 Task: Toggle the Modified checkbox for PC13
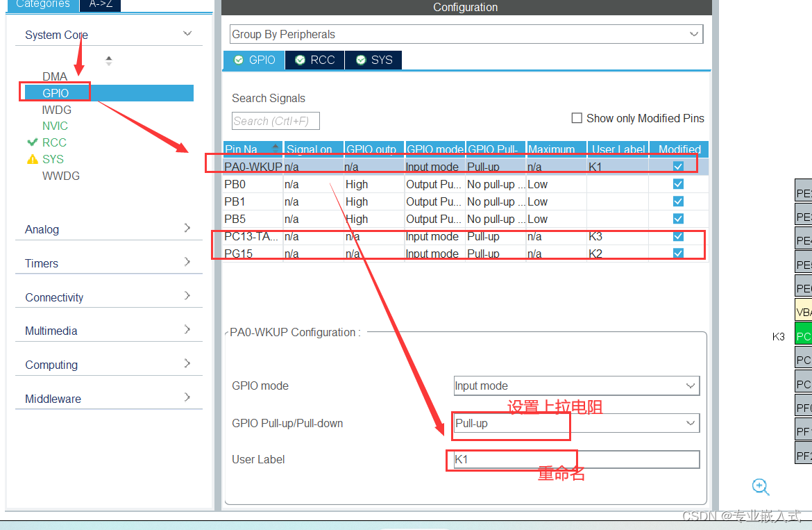coord(678,236)
